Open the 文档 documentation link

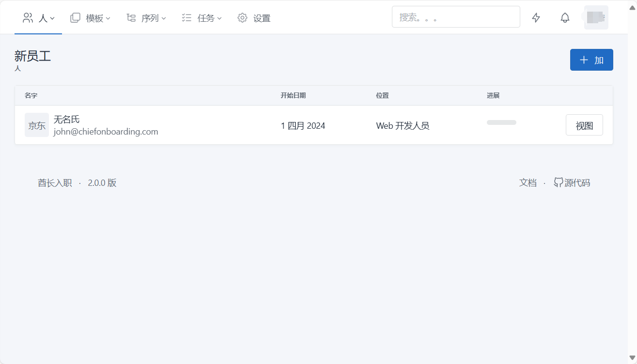tap(528, 182)
